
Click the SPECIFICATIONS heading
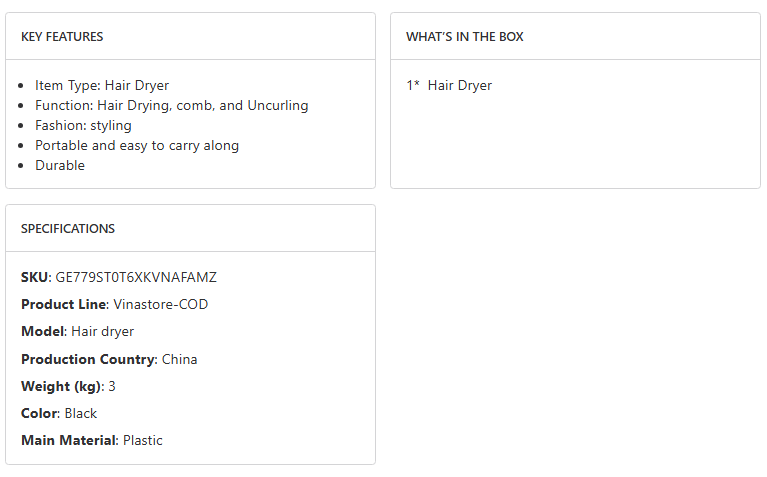point(68,229)
